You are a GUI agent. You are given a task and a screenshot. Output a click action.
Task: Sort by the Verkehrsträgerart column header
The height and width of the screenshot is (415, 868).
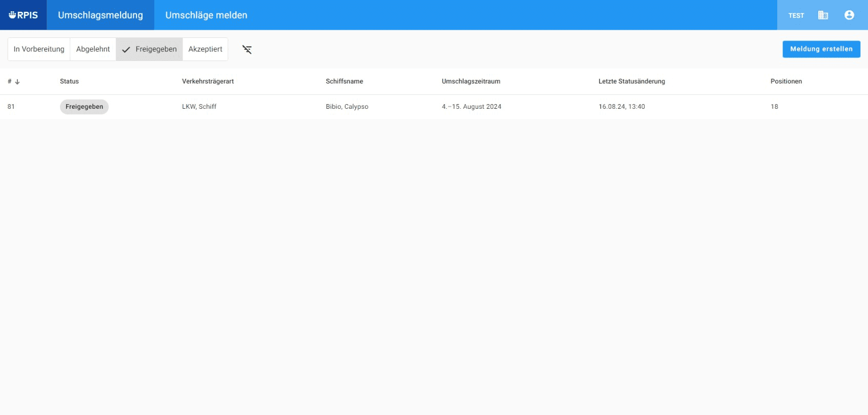pos(208,82)
